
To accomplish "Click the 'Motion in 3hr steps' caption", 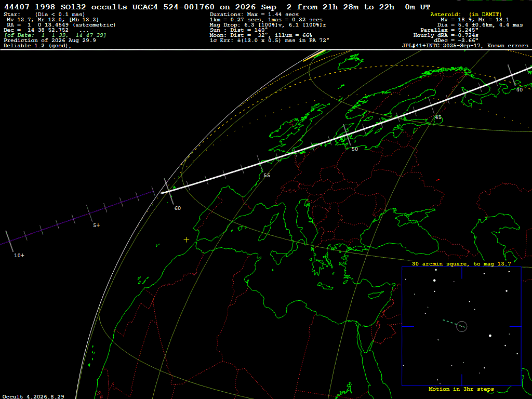I will point(461,389).
